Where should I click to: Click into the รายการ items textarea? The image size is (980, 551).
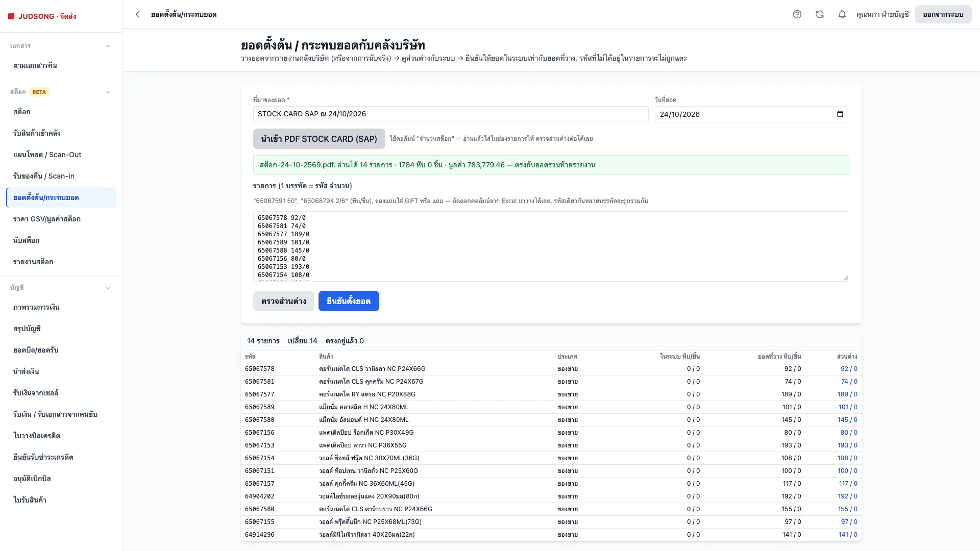[x=551, y=246]
